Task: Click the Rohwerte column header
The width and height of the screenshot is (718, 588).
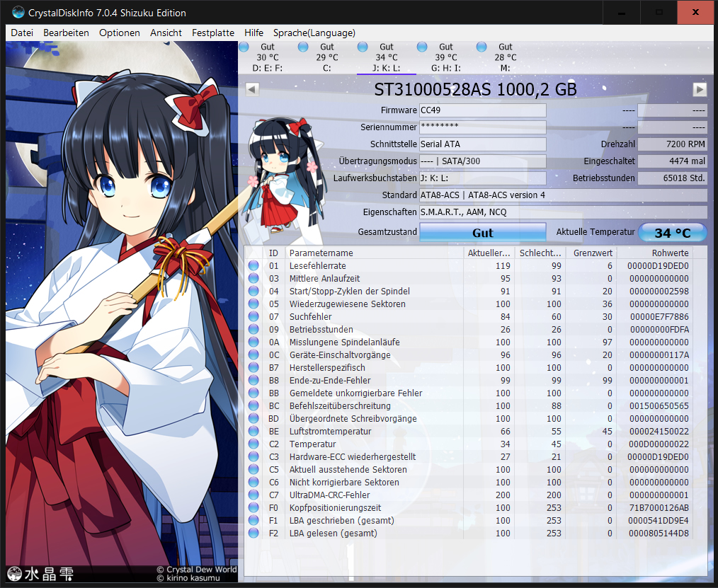Action: coord(655,253)
